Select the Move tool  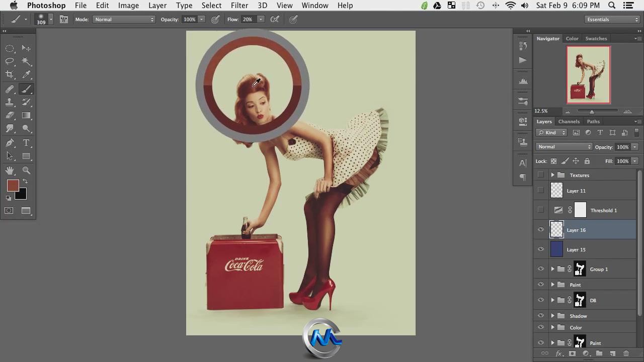[x=26, y=48]
